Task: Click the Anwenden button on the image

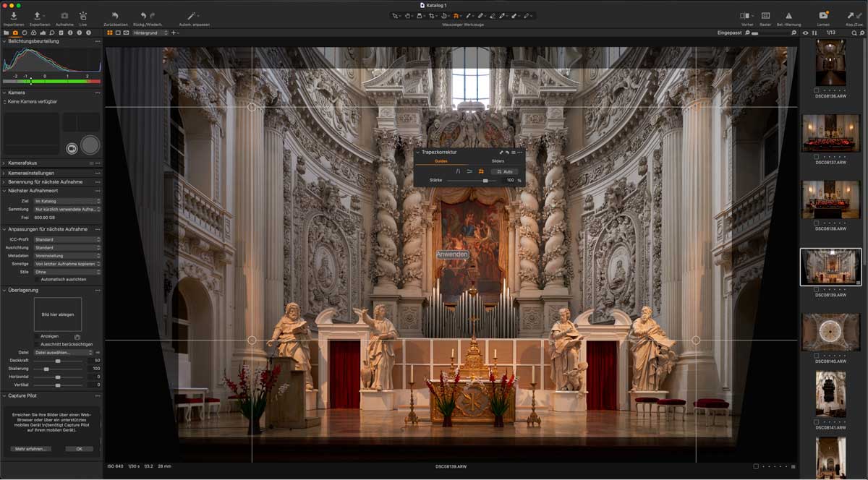Action: (x=452, y=255)
